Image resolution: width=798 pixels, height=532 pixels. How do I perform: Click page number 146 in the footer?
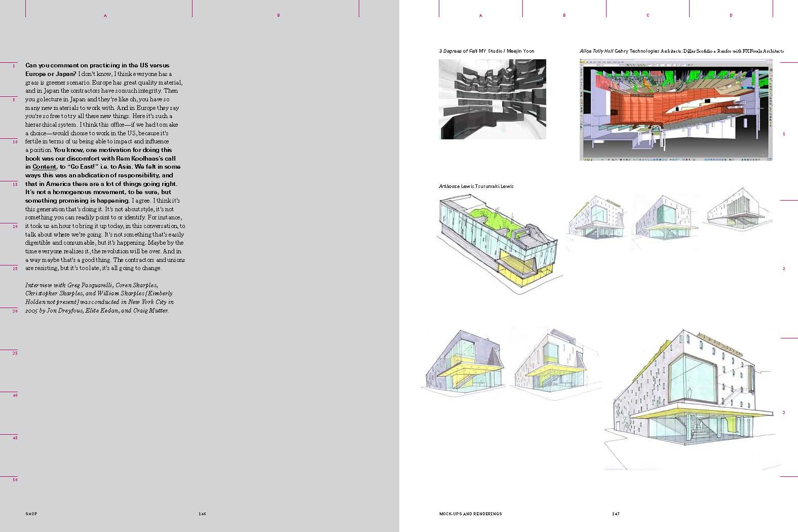point(202,514)
